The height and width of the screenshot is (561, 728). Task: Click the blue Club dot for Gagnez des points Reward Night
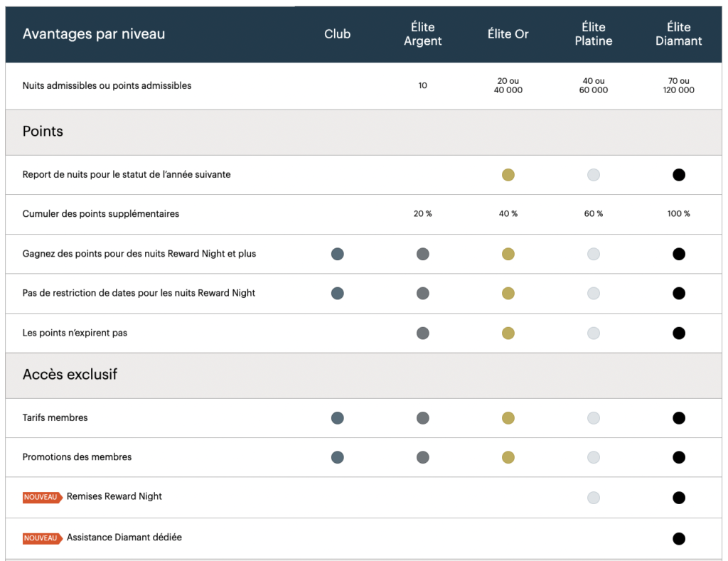coord(338,254)
